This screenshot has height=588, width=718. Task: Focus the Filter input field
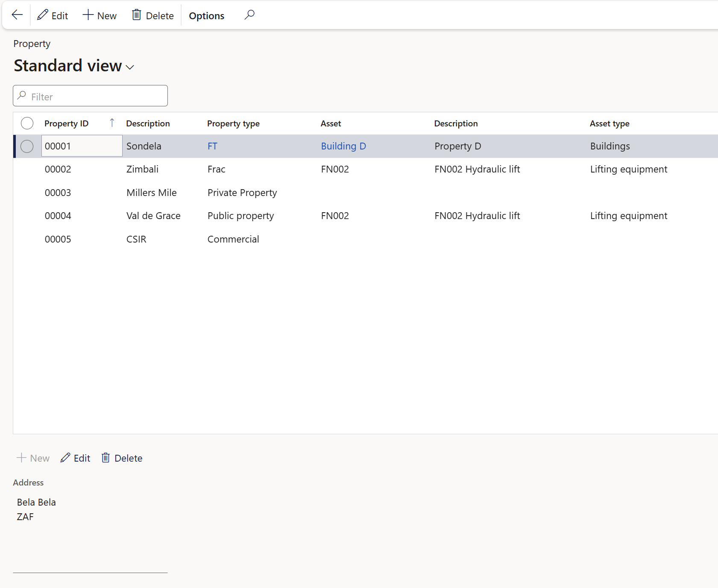pos(90,96)
